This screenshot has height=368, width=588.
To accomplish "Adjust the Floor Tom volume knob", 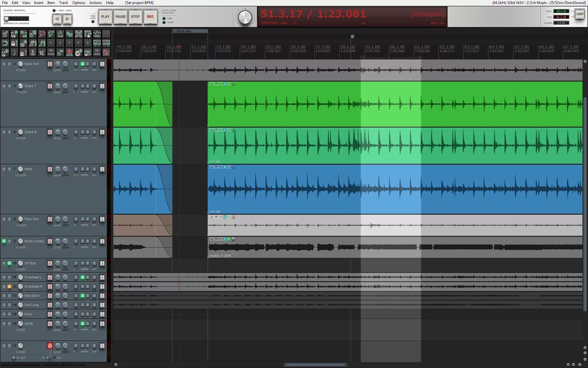I will (x=21, y=219).
